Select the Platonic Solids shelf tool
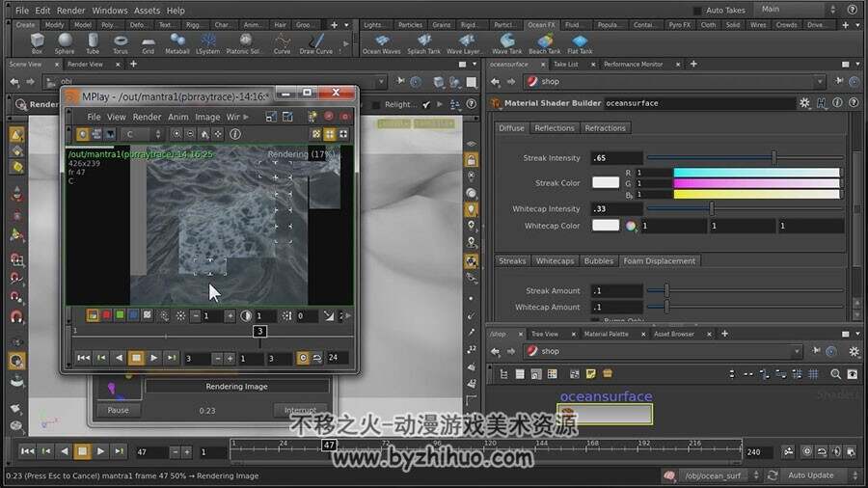Image resolution: width=868 pixels, height=488 pixels. (x=244, y=43)
